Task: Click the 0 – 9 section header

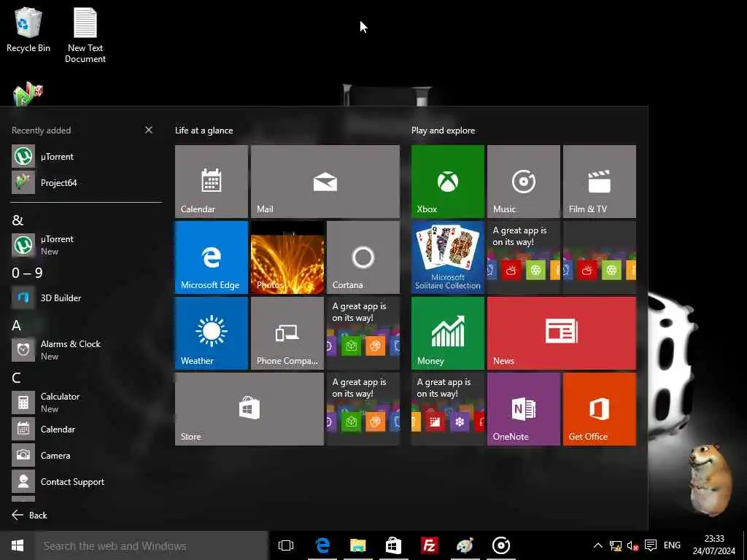Action: 27,273
